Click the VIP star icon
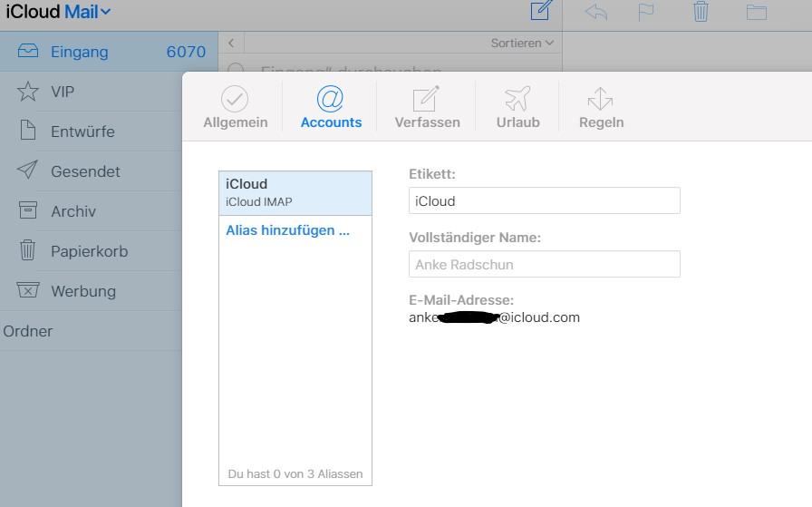Screen dimensions: 812x507 (27, 92)
